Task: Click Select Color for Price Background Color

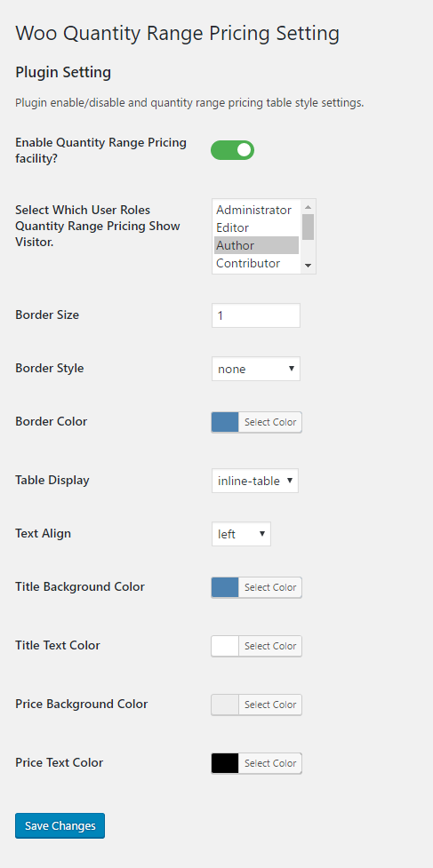Action: pos(270,705)
